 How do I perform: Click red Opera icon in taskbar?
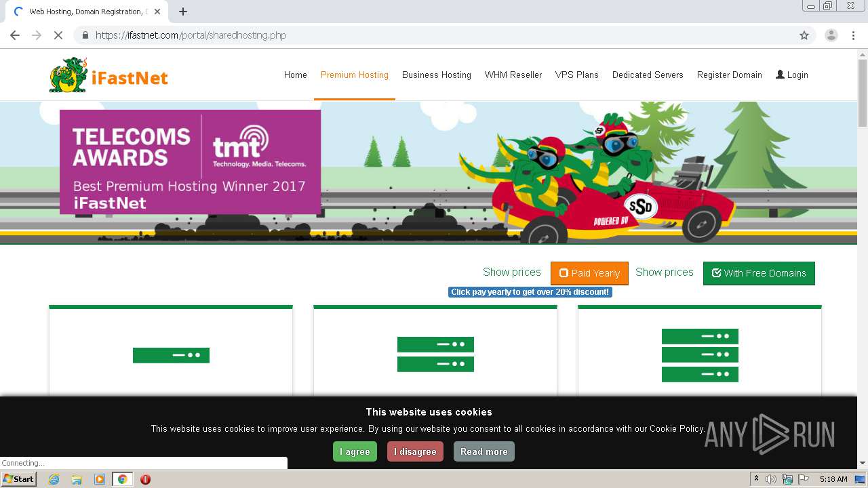(145, 479)
